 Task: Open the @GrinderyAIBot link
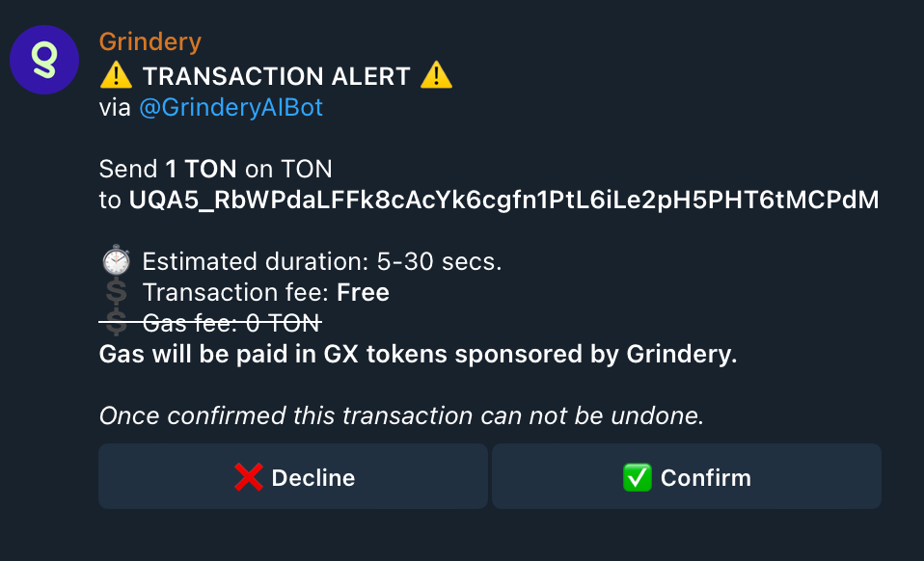[231, 108]
